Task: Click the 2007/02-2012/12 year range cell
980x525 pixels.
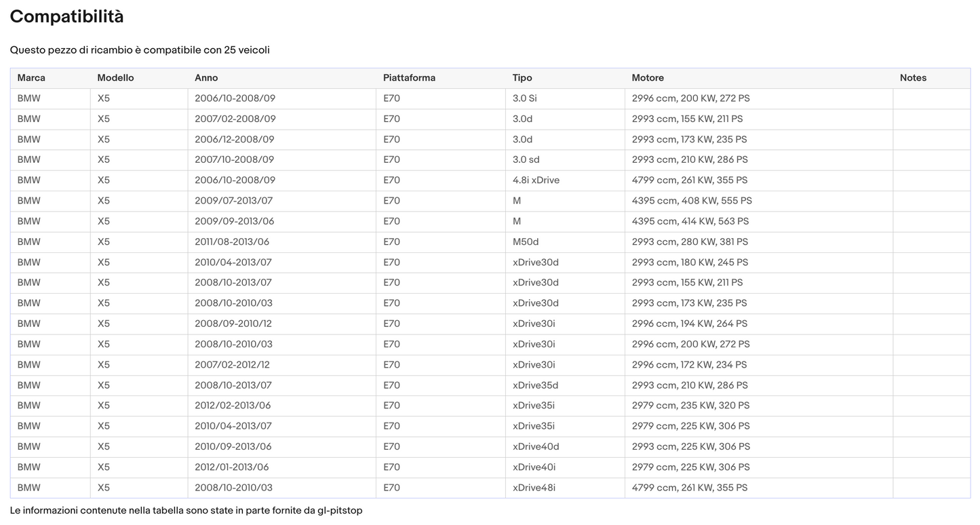Action: (x=232, y=365)
